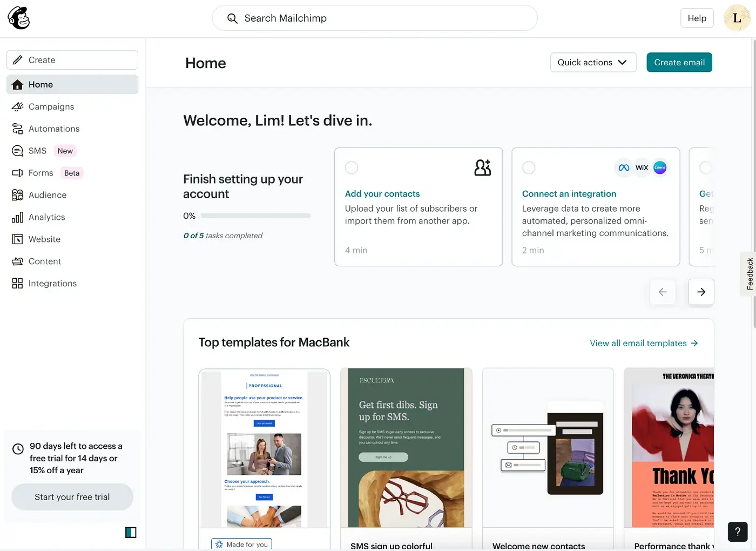Open the question mark help widget
The height and width of the screenshot is (551, 756).
[x=738, y=532]
